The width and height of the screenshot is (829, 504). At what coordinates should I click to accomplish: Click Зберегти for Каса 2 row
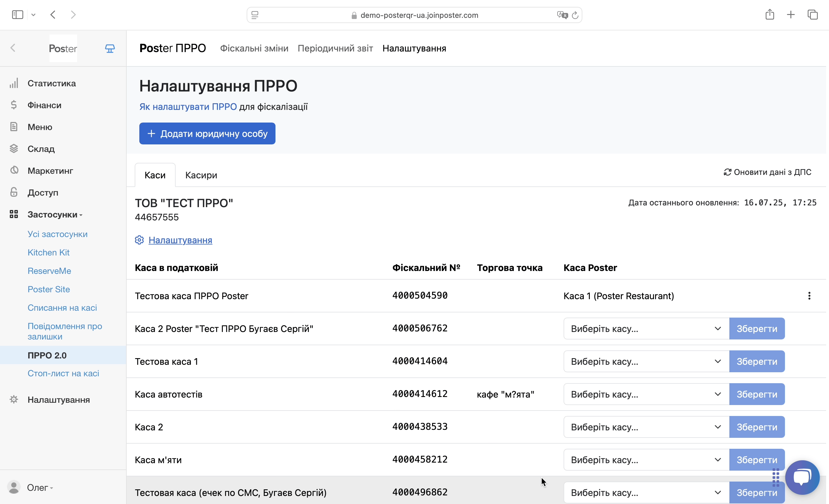click(757, 427)
